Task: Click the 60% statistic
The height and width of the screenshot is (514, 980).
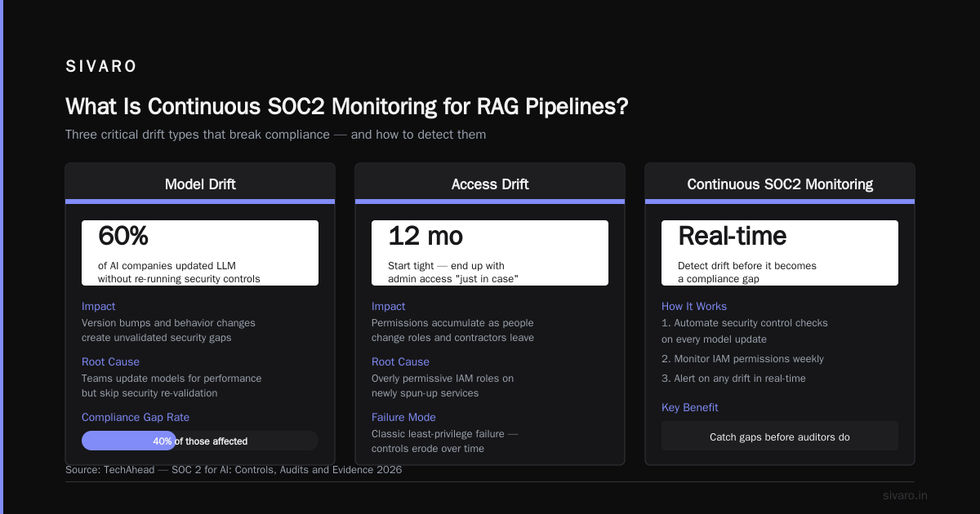Action: tap(123, 237)
